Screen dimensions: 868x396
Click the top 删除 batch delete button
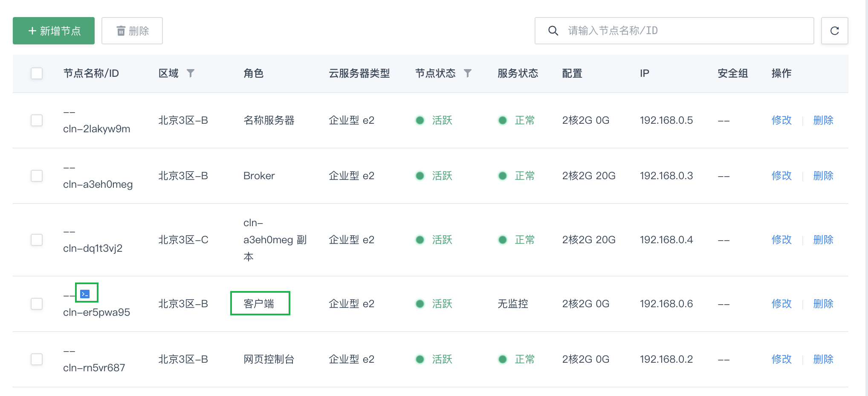click(x=132, y=30)
